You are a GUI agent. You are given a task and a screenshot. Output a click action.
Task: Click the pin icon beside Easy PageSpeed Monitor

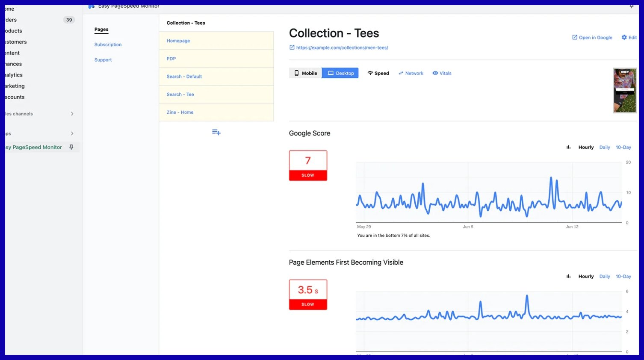click(x=71, y=147)
